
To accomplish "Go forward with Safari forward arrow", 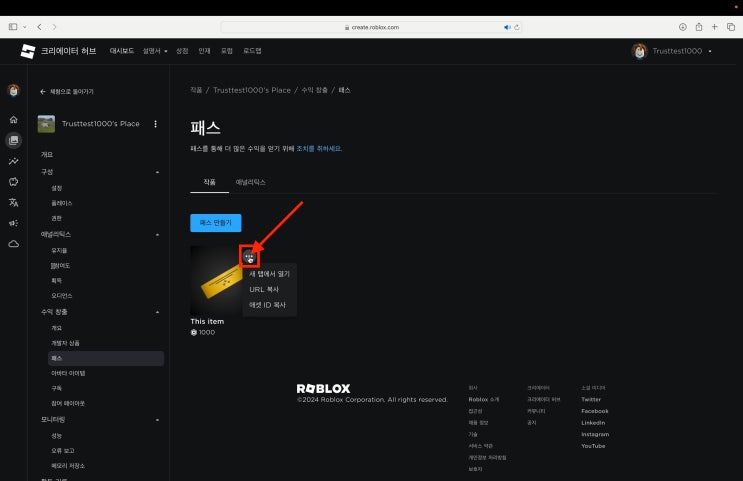I will point(54,27).
